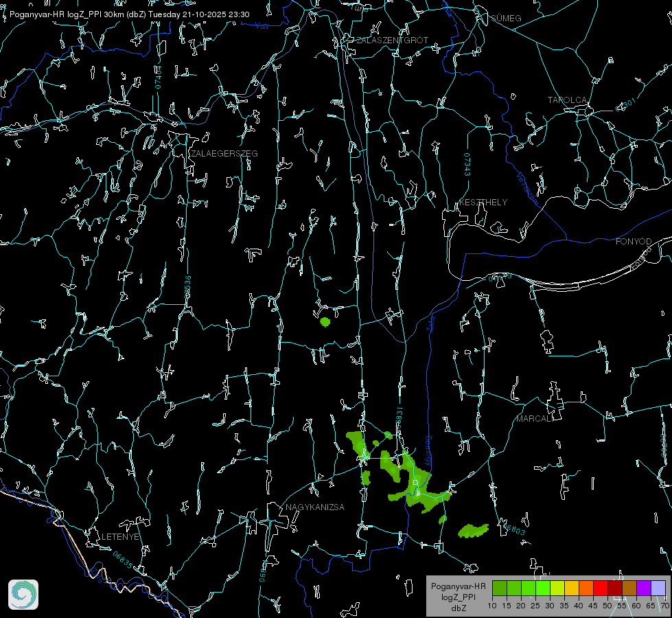Screen dimensions: 672x618
Task: Pick the 60-65 dBZ purple legend swatch
Action: pyautogui.click(x=644, y=588)
